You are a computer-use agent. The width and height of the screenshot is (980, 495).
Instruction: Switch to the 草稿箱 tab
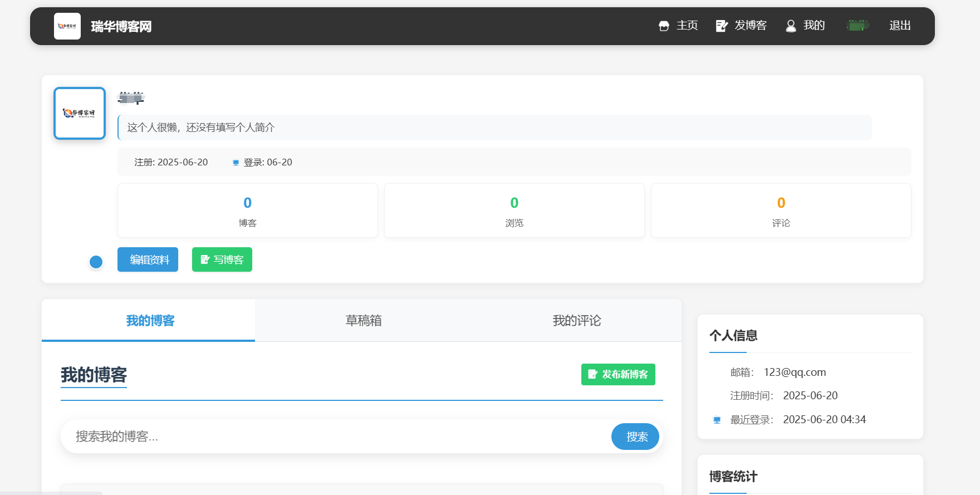(x=364, y=321)
